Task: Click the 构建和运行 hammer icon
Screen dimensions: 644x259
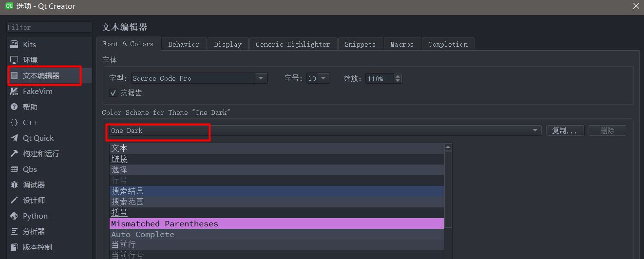Action: coord(14,153)
